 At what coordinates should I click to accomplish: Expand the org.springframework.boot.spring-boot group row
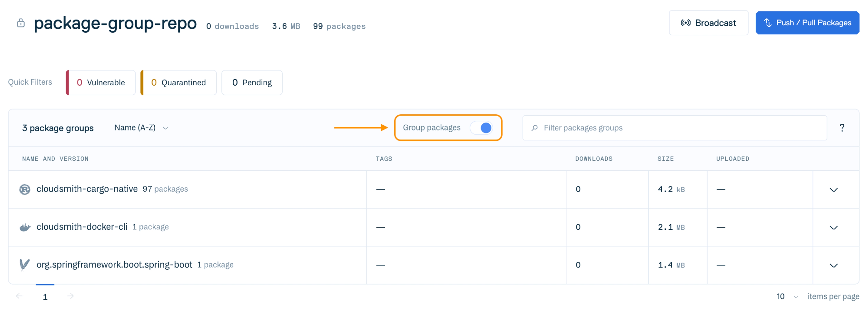click(x=833, y=265)
